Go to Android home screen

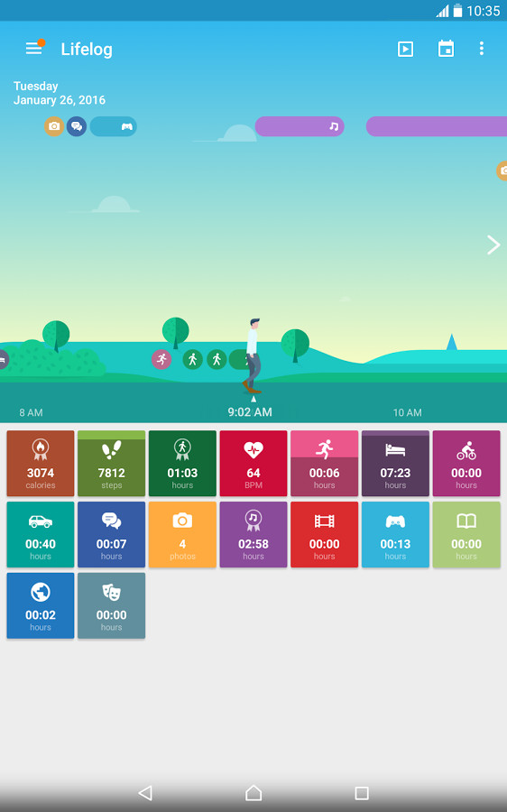(253, 792)
